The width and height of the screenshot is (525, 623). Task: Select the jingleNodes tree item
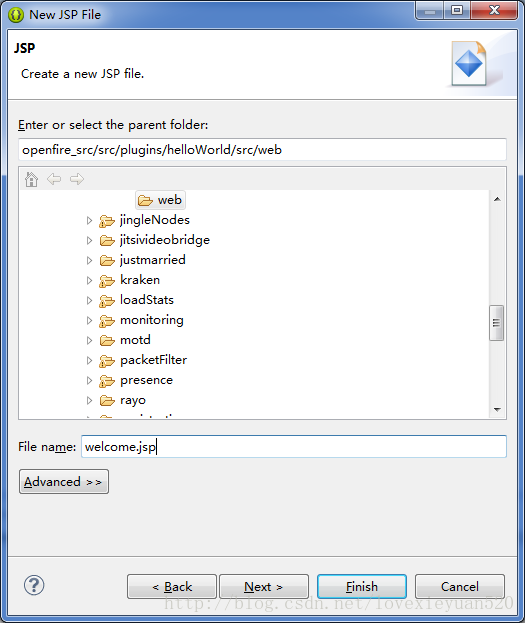[155, 220]
